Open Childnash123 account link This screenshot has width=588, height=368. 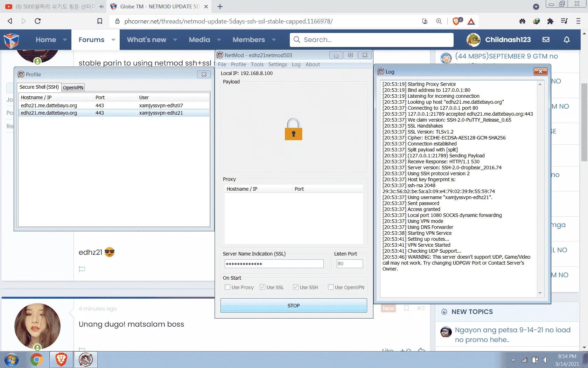(x=508, y=40)
